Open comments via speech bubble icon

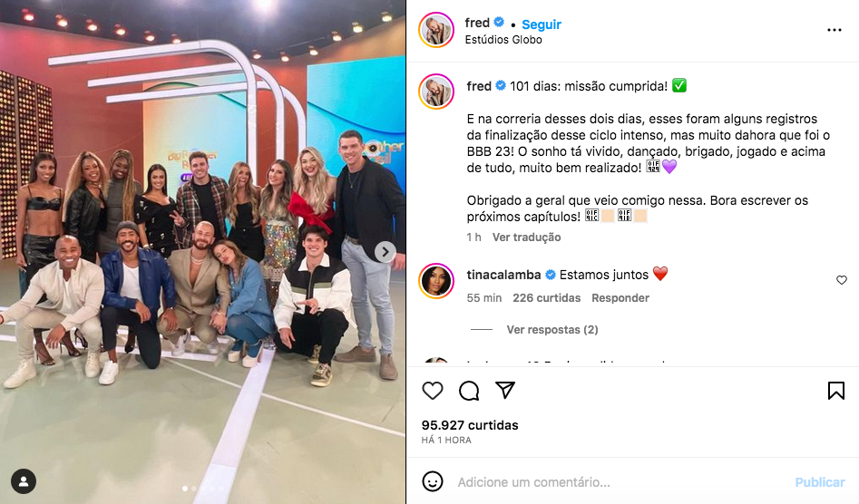[469, 391]
